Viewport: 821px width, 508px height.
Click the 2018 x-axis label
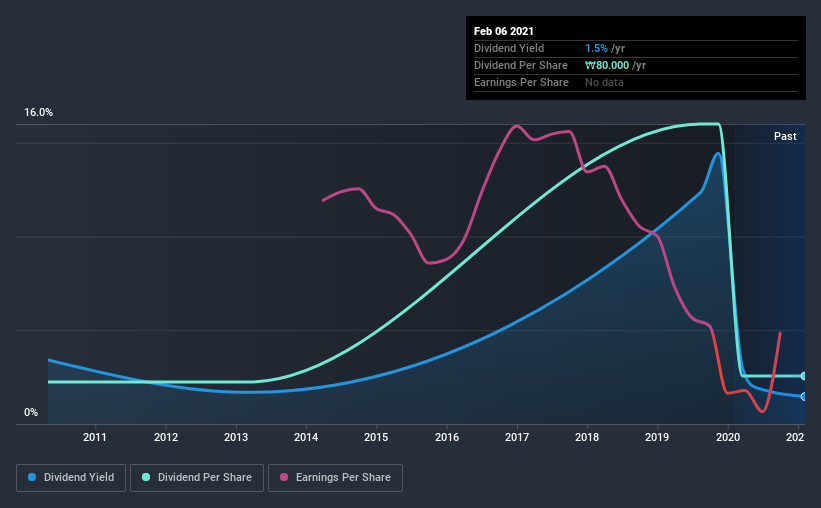(587, 437)
